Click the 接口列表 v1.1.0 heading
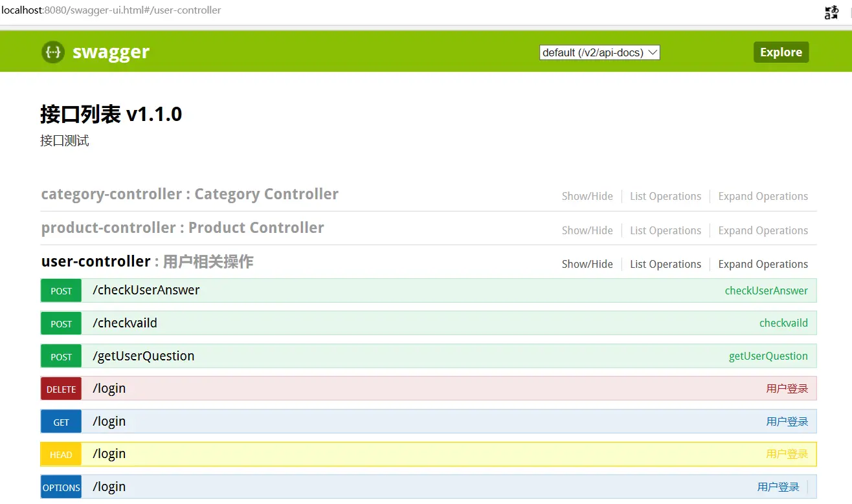The image size is (852, 504). coord(111,115)
